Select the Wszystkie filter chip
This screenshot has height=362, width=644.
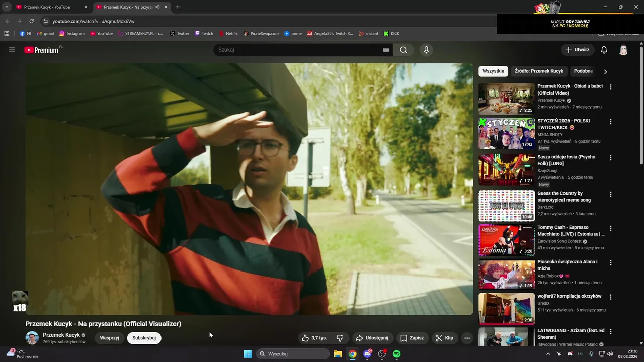pyautogui.click(x=493, y=71)
